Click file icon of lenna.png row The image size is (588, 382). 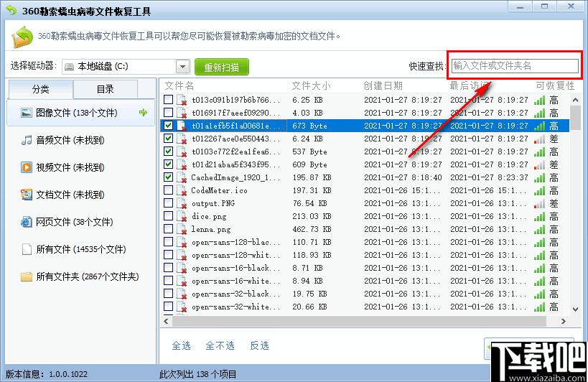[182, 229]
